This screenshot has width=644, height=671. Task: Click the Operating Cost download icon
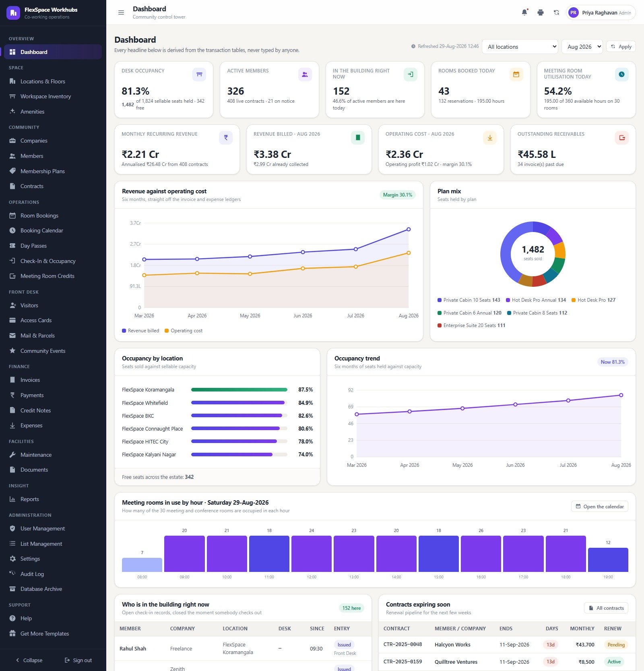click(490, 138)
